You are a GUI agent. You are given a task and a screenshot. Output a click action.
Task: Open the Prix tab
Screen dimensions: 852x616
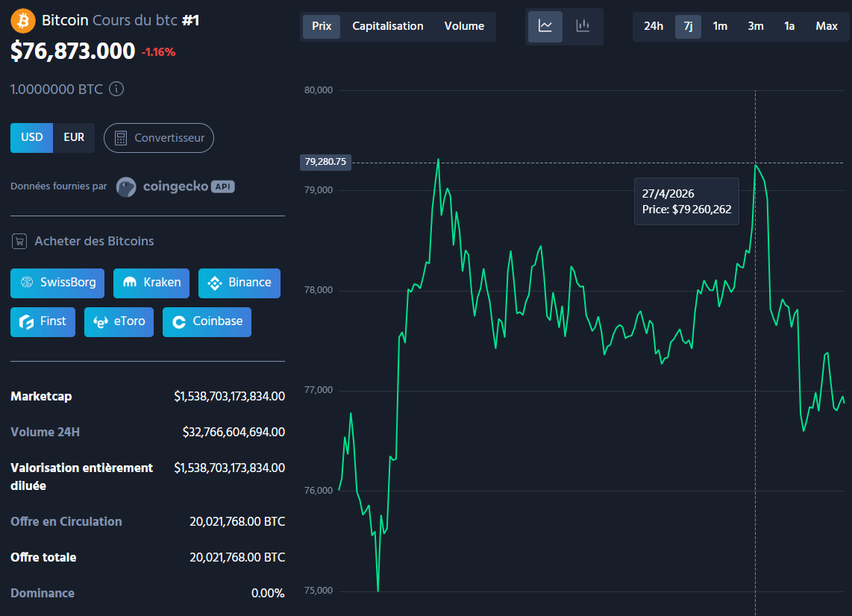pos(321,26)
